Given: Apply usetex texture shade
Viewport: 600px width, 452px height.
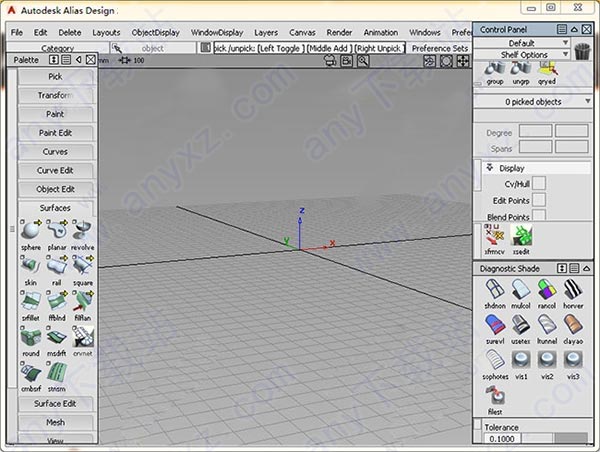Looking at the screenshot, I should tap(521, 325).
